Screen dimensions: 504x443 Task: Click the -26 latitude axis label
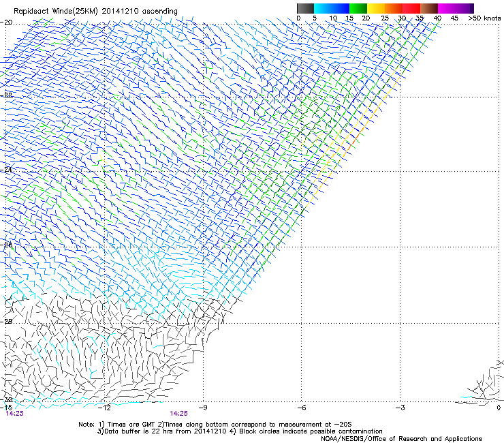[6, 245]
